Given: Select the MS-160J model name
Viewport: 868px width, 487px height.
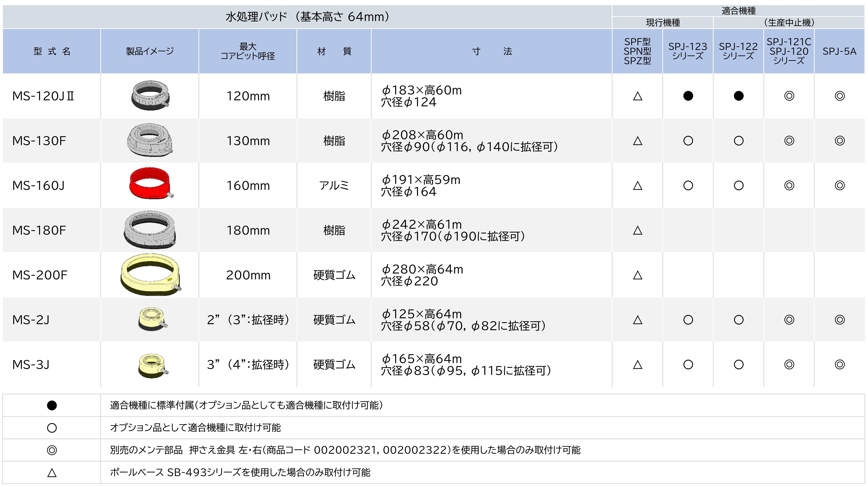Looking at the screenshot, I should tap(38, 186).
